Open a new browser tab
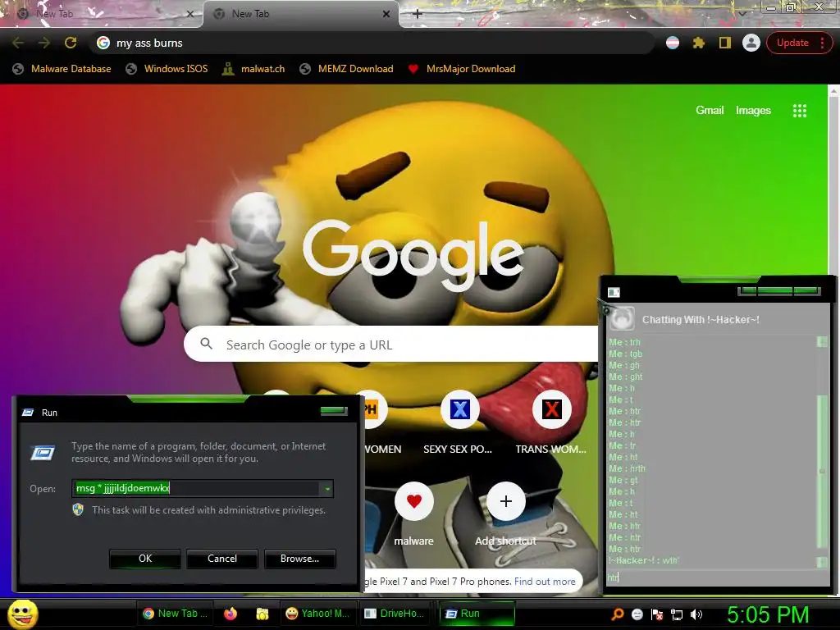This screenshot has width=840, height=630. coord(418,14)
